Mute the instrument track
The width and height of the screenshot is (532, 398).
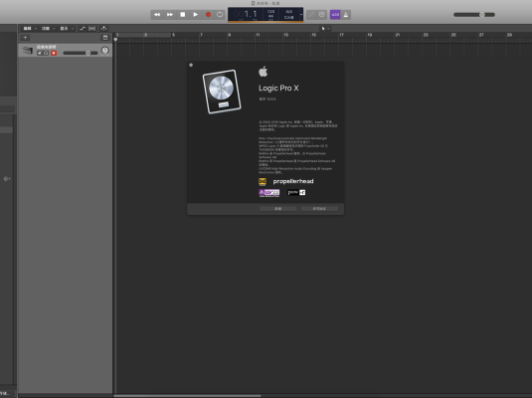click(40, 53)
